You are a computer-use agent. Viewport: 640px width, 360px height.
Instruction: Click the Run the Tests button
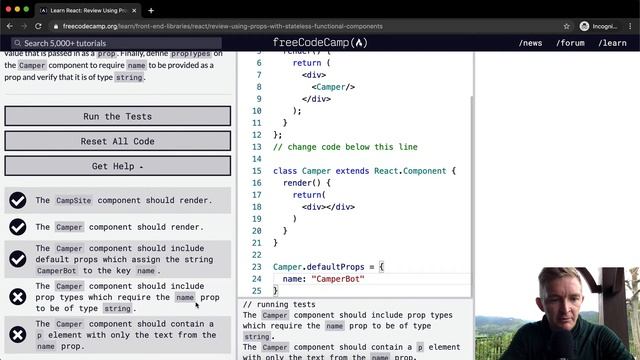(x=118, y=116)
